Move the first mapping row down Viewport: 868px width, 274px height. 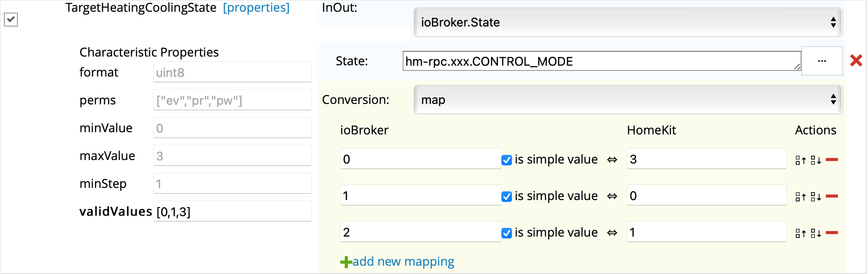pos(816,160)
